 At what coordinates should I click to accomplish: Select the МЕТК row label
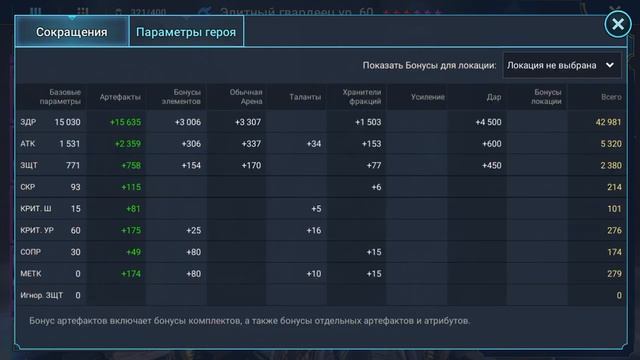click(x=31, y=273)
